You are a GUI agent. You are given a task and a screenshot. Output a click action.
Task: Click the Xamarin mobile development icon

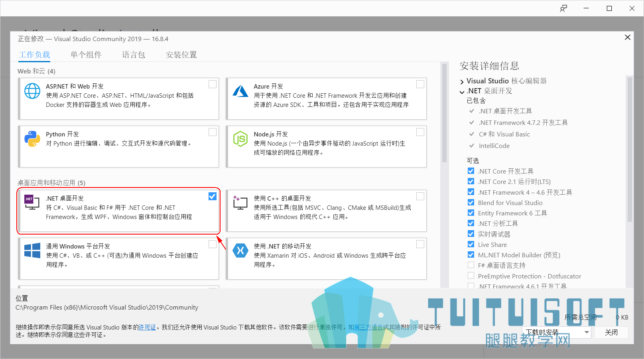(240, 251)
